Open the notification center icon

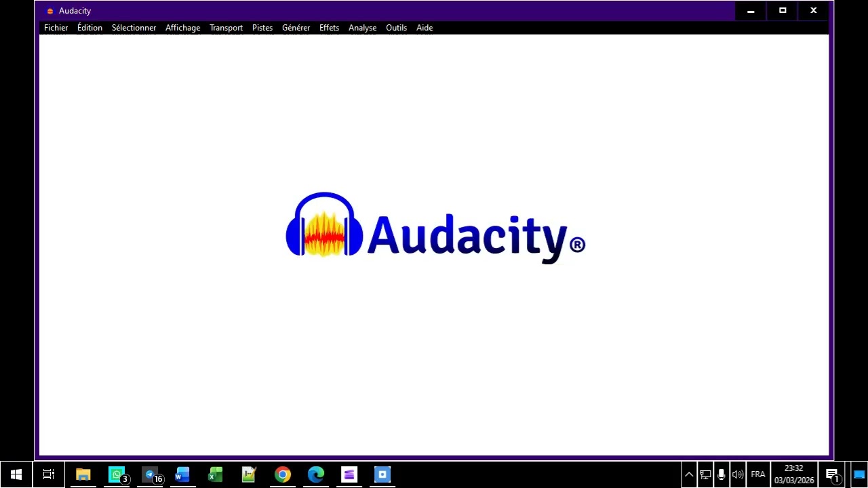pos(832,474)
